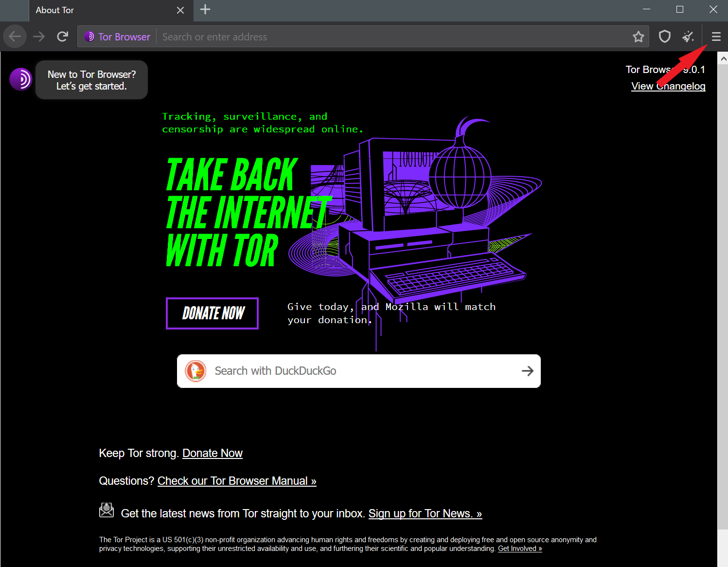Click the purple Tor onion logo
Image resolution: width=728 pixels, height=567 pixels.
pyautogui.click(x=20, y=79)
